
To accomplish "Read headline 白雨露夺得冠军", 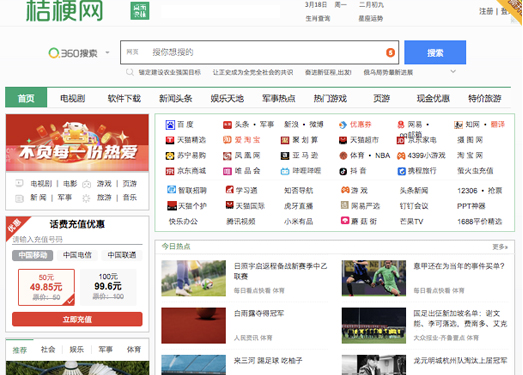I will click(259, 313).
